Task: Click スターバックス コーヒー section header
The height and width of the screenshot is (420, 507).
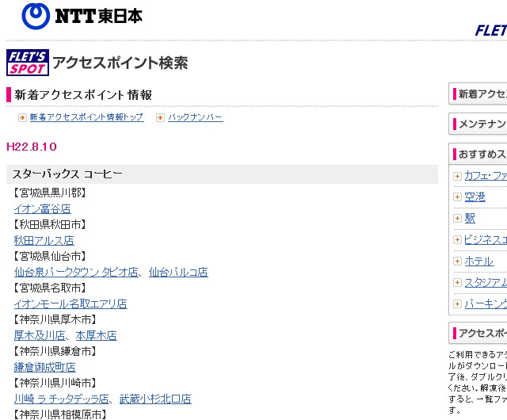Action: 222,174
